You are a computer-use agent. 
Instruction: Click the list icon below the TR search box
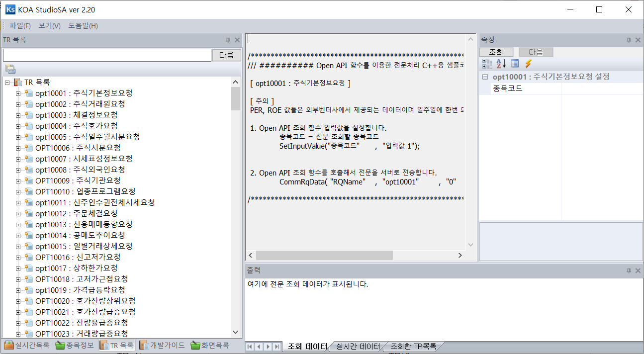tap(9, 68)
